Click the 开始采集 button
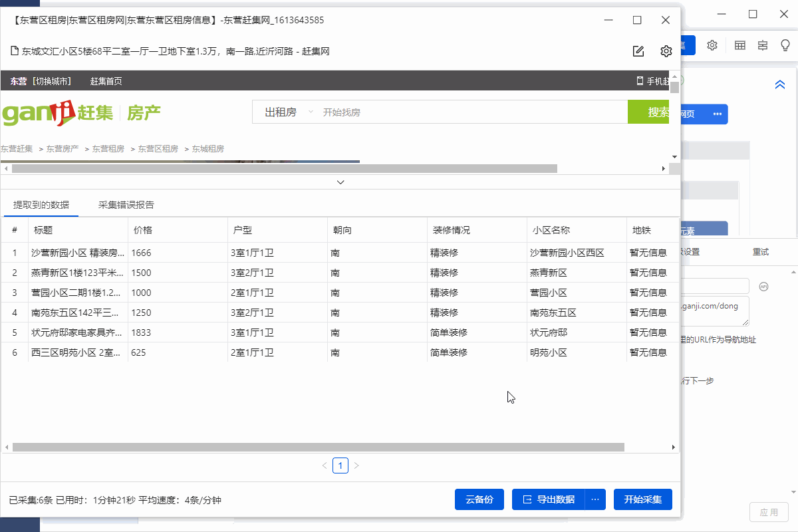Screen dimensions: 798x532 (x=642, y=499)
